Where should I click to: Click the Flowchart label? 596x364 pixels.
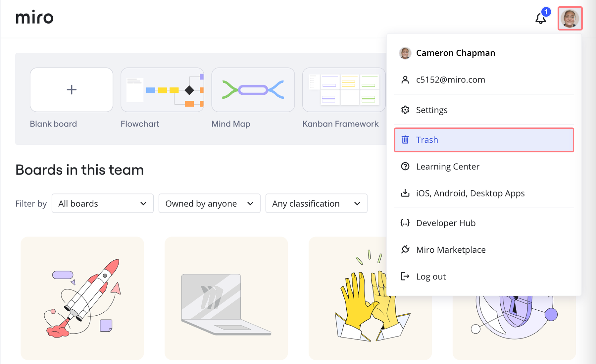(140, 124)
